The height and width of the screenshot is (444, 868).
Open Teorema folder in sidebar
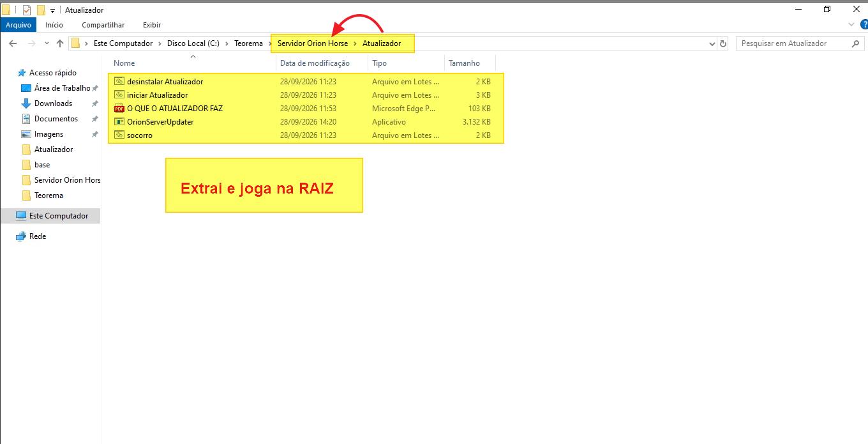pyautogui.click(x=49, y=195)
